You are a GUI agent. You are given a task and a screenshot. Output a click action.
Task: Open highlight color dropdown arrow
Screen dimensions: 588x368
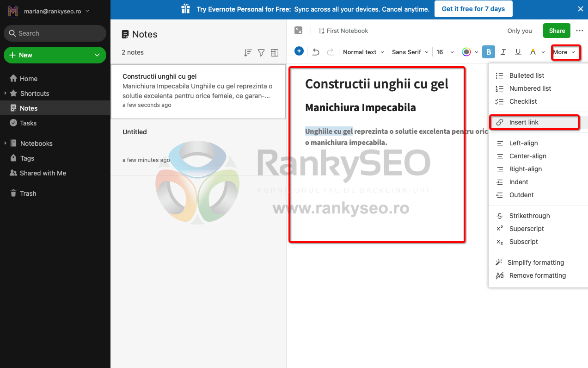[x=543, y=52]
